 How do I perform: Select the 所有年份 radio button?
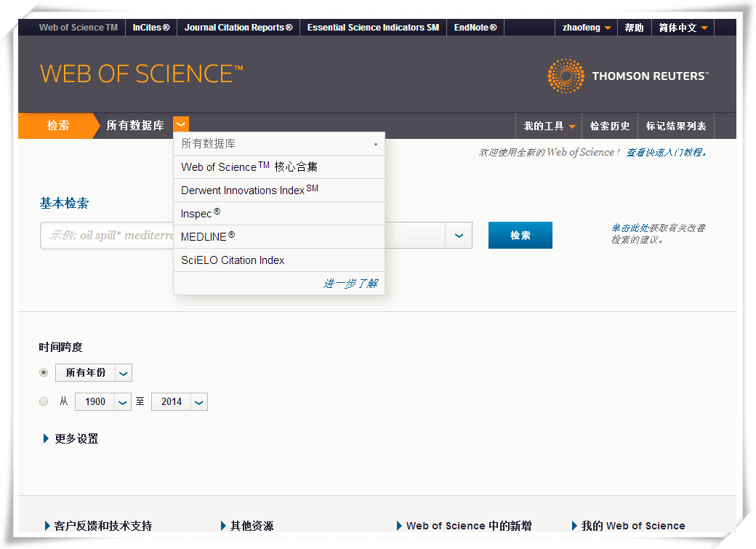tap(44, 372)
